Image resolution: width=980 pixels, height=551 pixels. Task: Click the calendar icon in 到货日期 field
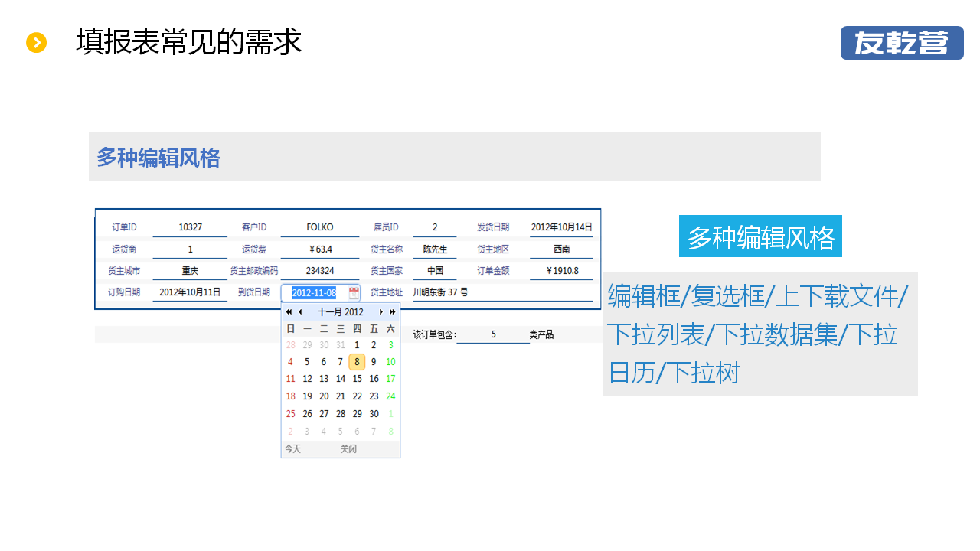[x=354, y=292]
